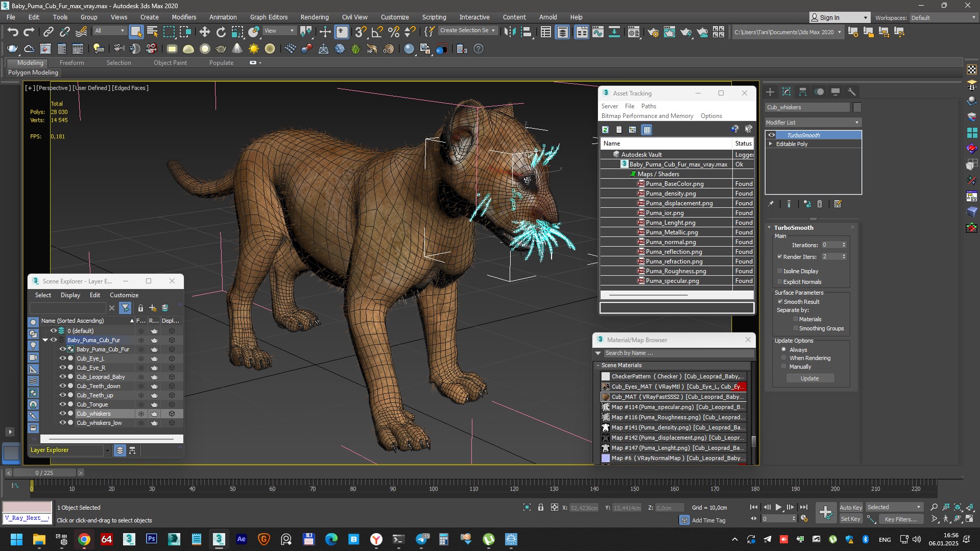Toggle the Smooth Result checkbox
980x551 pixels.
coord(780,301)
